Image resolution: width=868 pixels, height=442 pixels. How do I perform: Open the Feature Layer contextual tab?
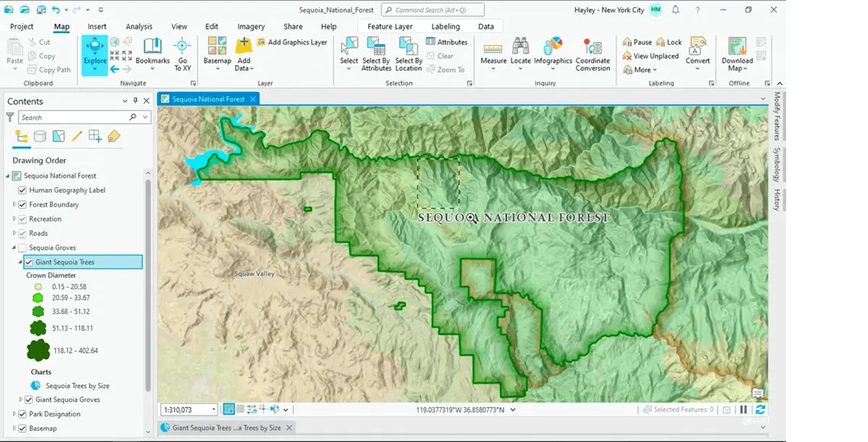[x=390, y=27]
